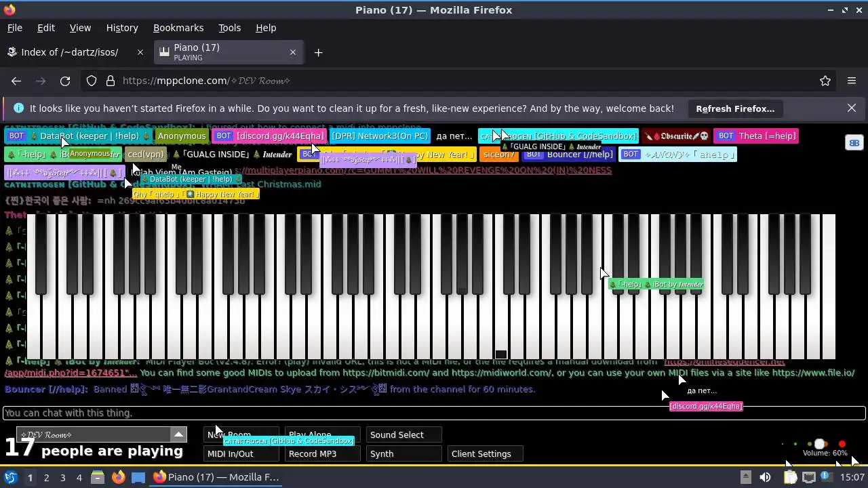The height and width of the screenshot is (488, 868).
Task: Click the DataBot (keeper | !help) user tag
Action: point(78,136)
